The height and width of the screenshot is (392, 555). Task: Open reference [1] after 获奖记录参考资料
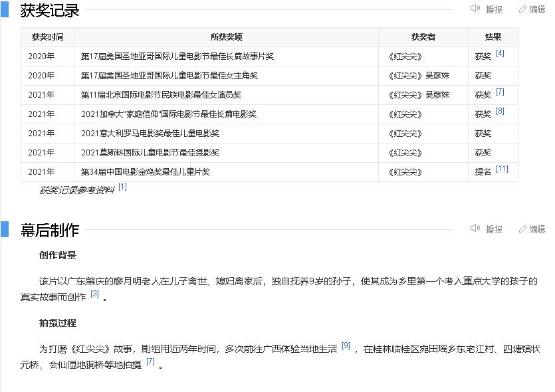click(122, 187)
